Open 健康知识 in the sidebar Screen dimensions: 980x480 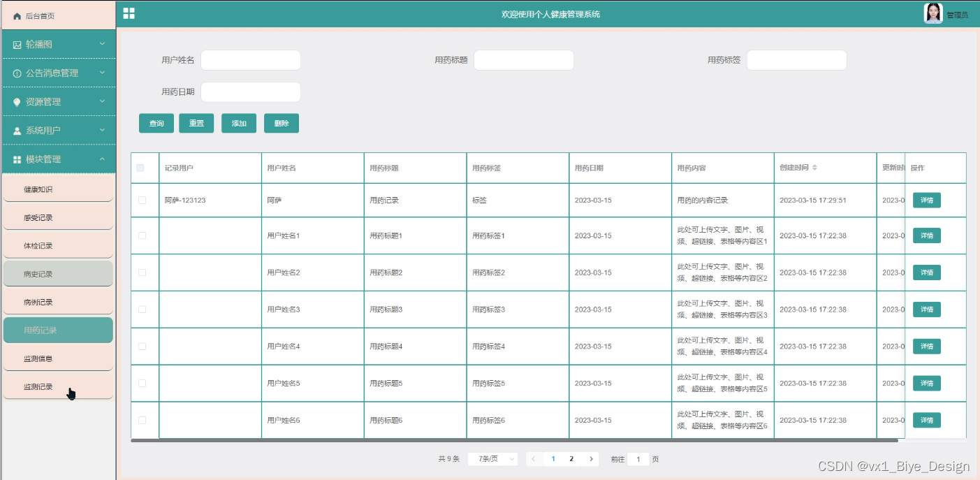point(58,189)
